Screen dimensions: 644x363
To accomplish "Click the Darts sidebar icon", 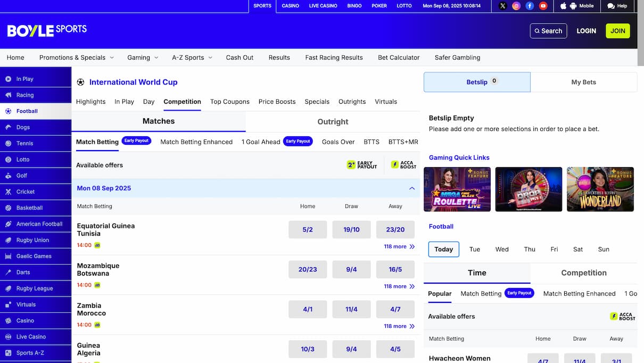I will pos(8,272).
